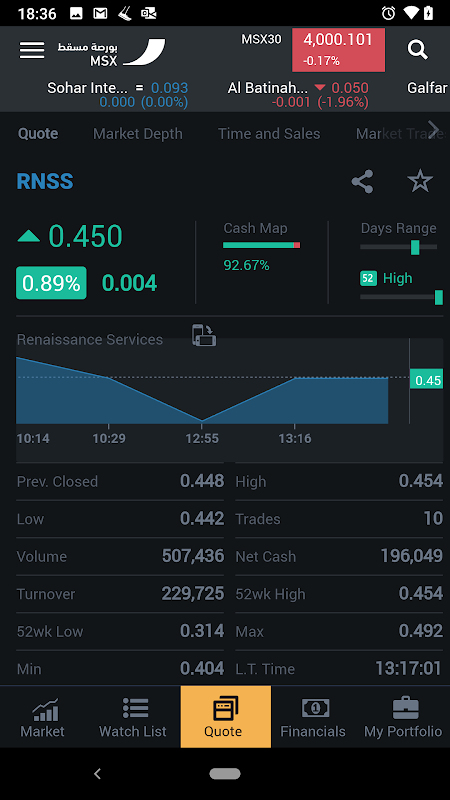
Task: Tap the 52 High range slider
Action: (401, 297)
